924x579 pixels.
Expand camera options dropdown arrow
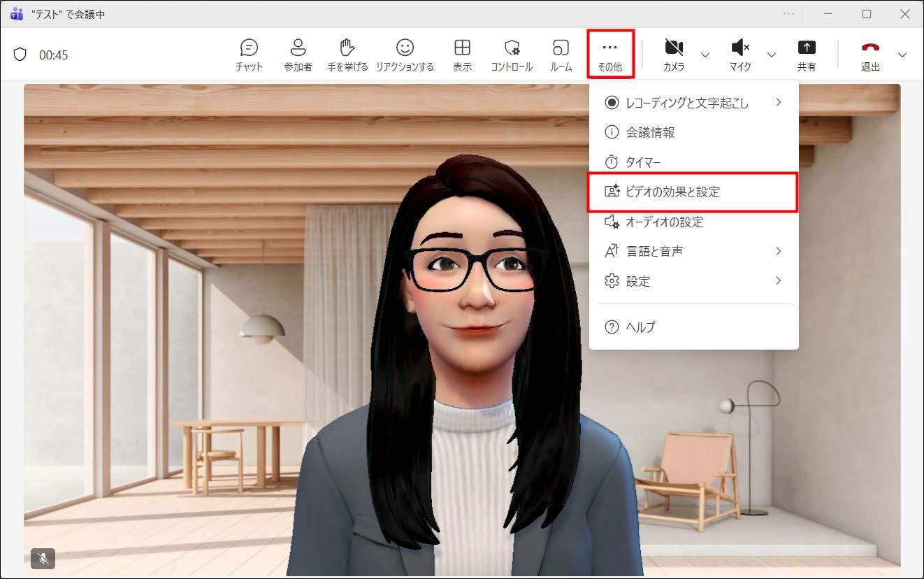[x=705, y=55]
